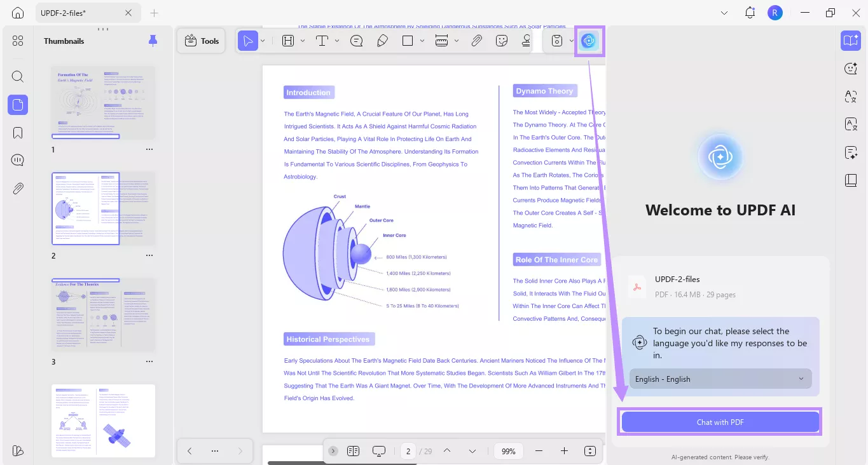Screen dimensions: 868x465
Task: Open the Tools menu button
Action: click(x=202, y=41)
